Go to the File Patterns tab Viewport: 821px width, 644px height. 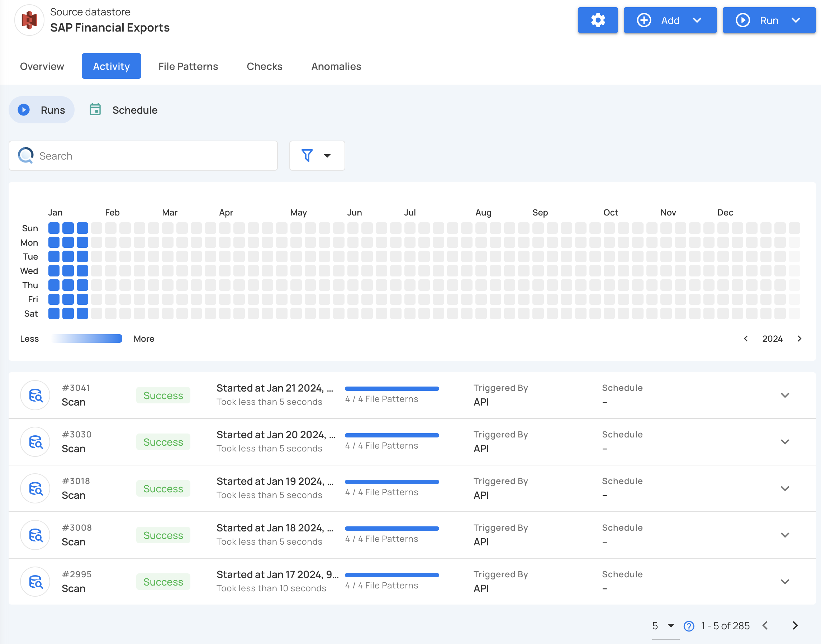pos(188,66)
